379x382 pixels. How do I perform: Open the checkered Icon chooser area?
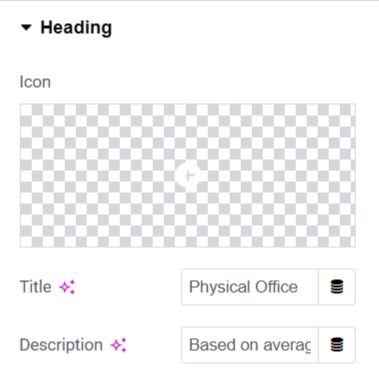click(x=188, y=176)
